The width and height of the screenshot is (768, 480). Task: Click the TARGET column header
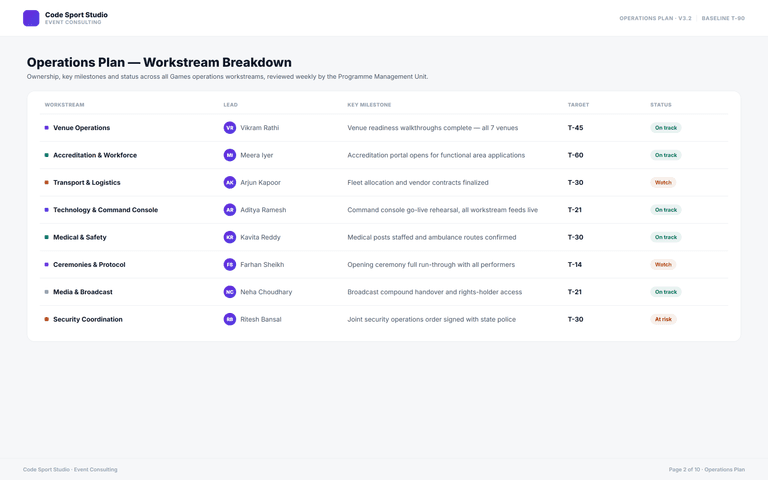tap(578, 105)
